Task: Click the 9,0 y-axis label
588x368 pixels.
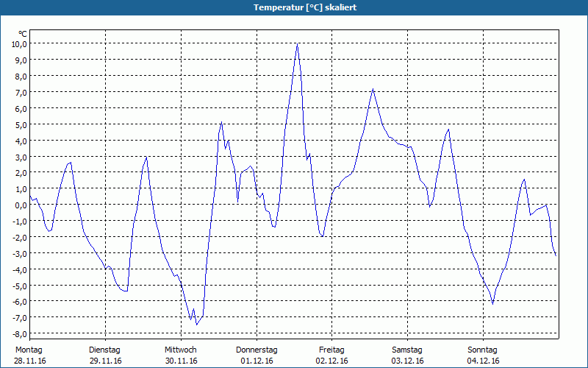Action: point(21,60)
